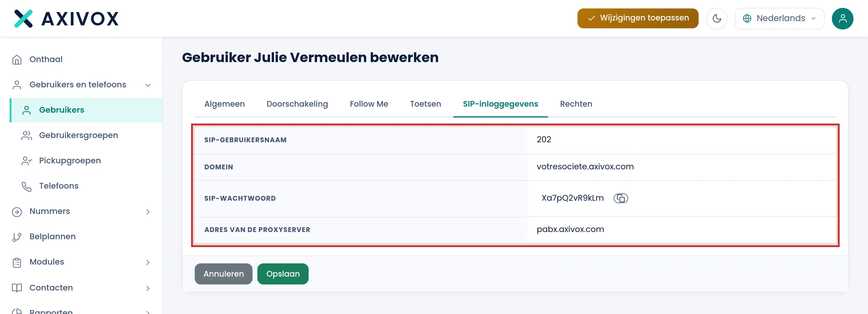Go to Onthaal in sidebar
The height and width of the screenshot is (314, 868).
(46, 59)
